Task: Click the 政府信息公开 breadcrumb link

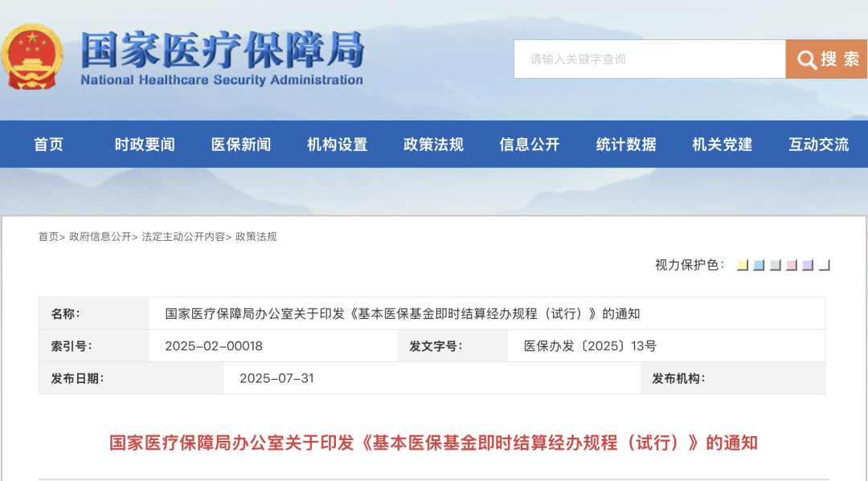Action: pyautogui.click(x=100, y=237)
